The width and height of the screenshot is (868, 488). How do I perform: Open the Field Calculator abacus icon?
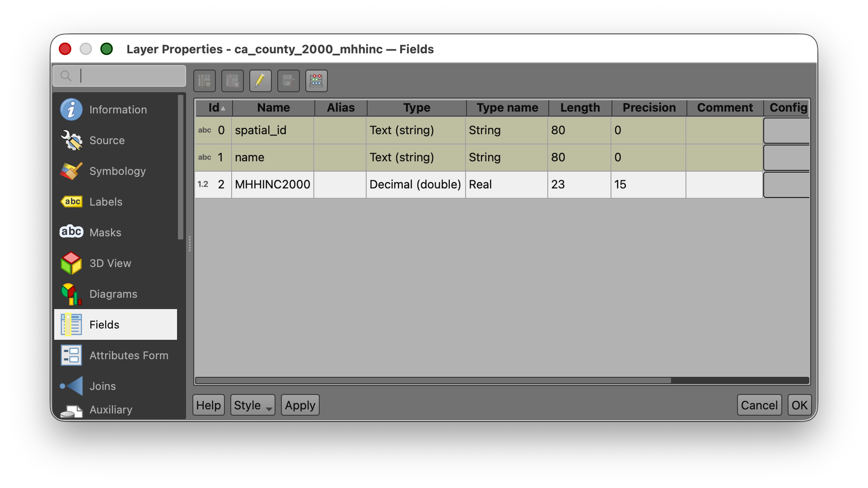coord(317,81)
